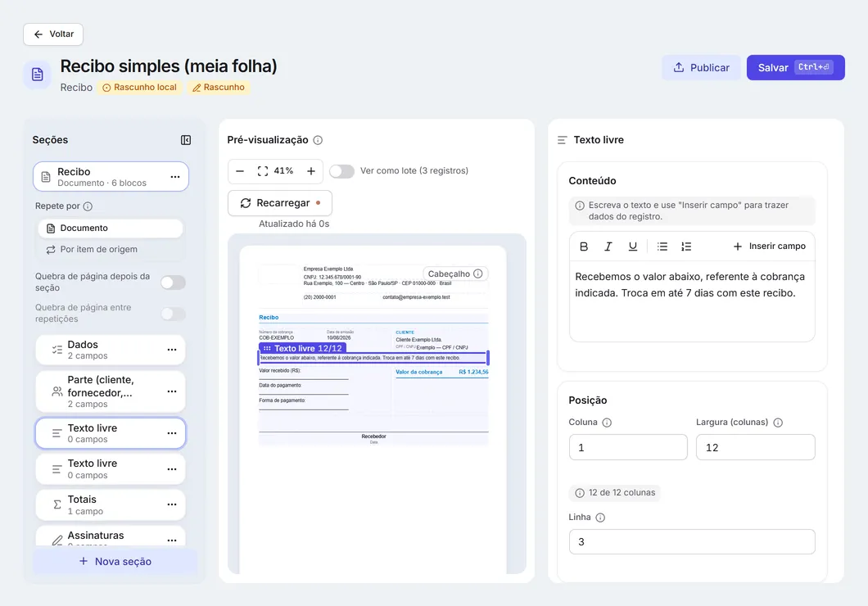This screenshot has width=868, height=606.
Task: Show Pré-visualização info tooltip
Action: pyautogui.click(x=318, y=140)
